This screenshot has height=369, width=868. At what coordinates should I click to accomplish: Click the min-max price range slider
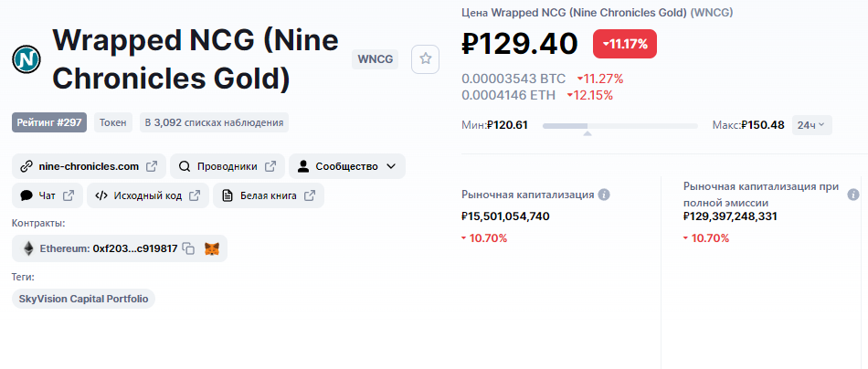pos(620,126)
